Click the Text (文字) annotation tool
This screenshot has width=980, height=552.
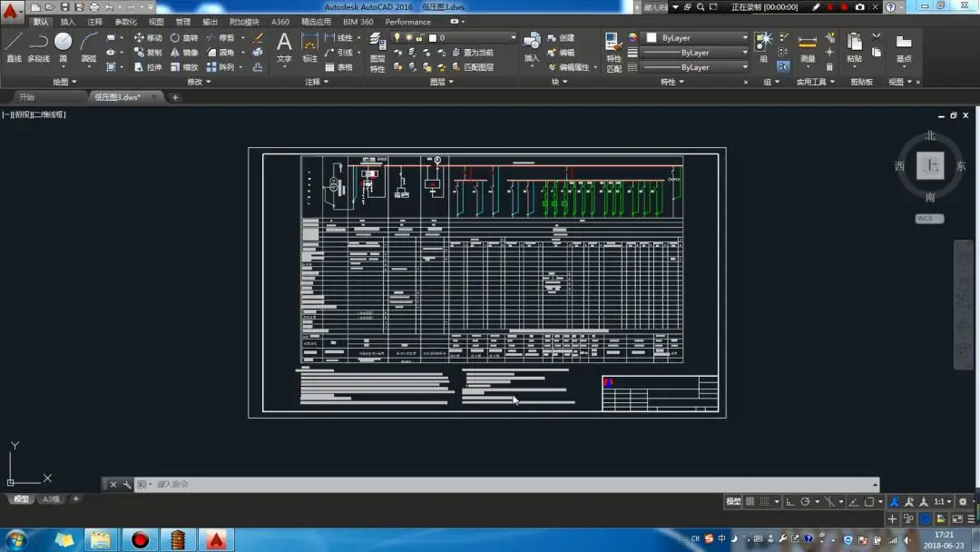(284, 47)
